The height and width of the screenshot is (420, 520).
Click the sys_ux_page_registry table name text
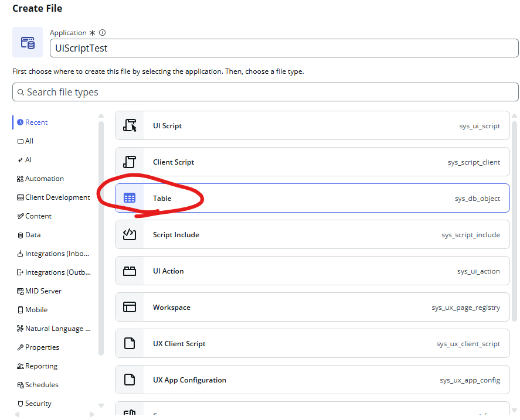pos(465,308)
